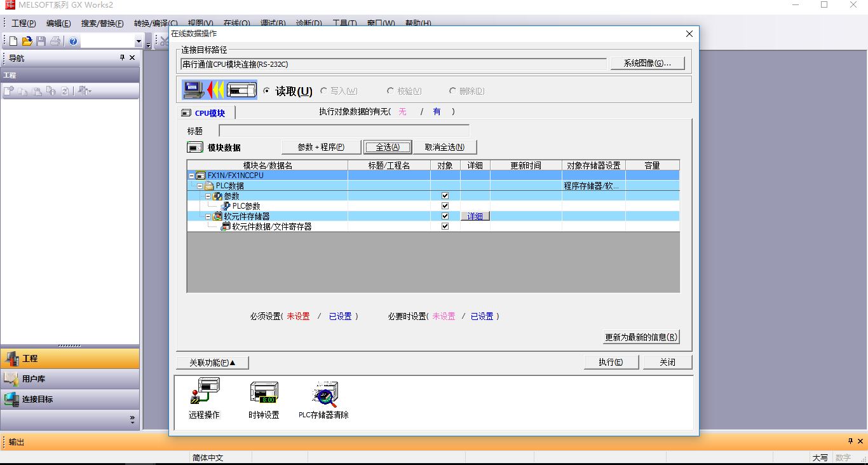The image size is (868, 465).
Task: Toggle the 软元件数据/文件寄存器 checkbox
Action: coord(445,226)
